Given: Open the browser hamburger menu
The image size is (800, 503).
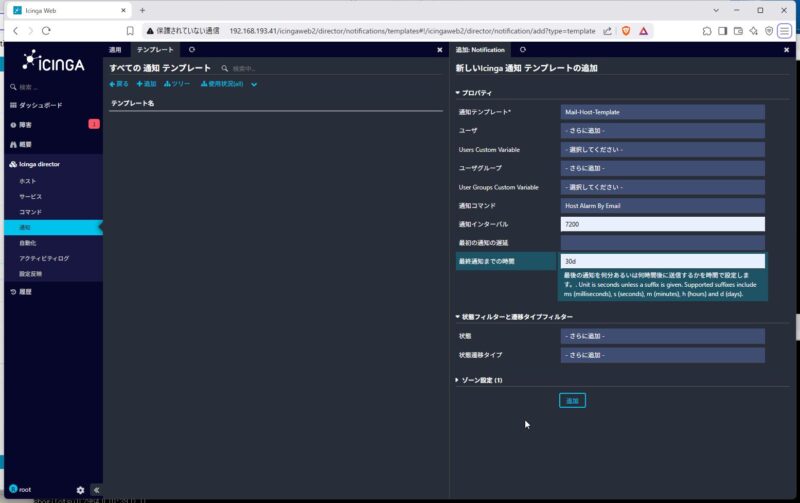Looking at the screenshot, I should click(x=784, y=31).
